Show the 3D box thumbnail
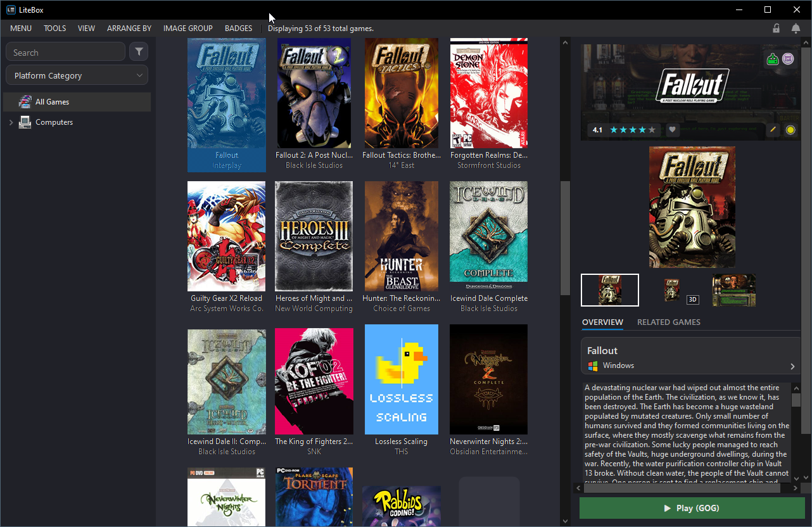This screenshot has width=812, height=527. [672, 290]
